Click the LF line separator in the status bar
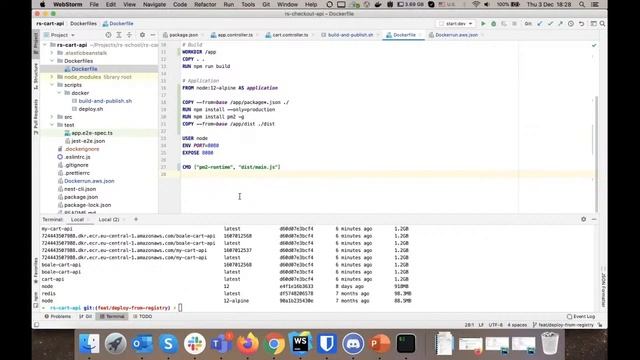The image size is (640, 360). pos(481,325)
